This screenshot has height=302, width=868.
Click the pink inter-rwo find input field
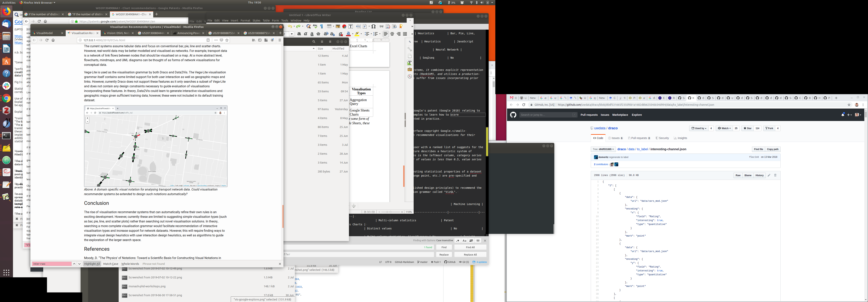pos(52,264)
